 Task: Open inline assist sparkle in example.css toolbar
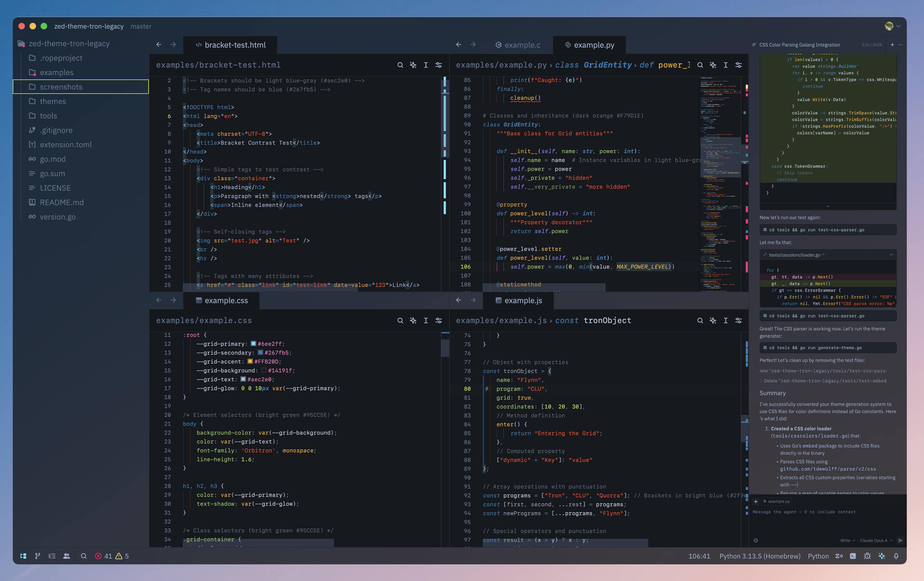[x=413, y=320]
